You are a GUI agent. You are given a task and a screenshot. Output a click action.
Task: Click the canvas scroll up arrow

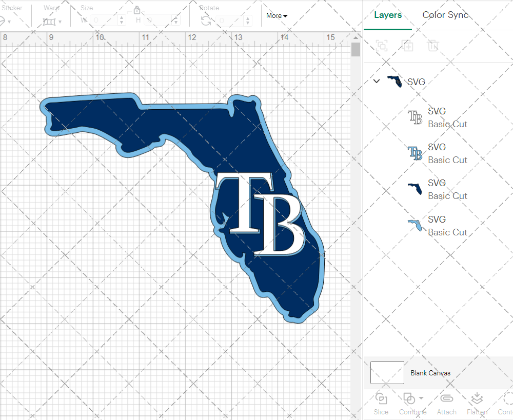[x=356, y=37]
